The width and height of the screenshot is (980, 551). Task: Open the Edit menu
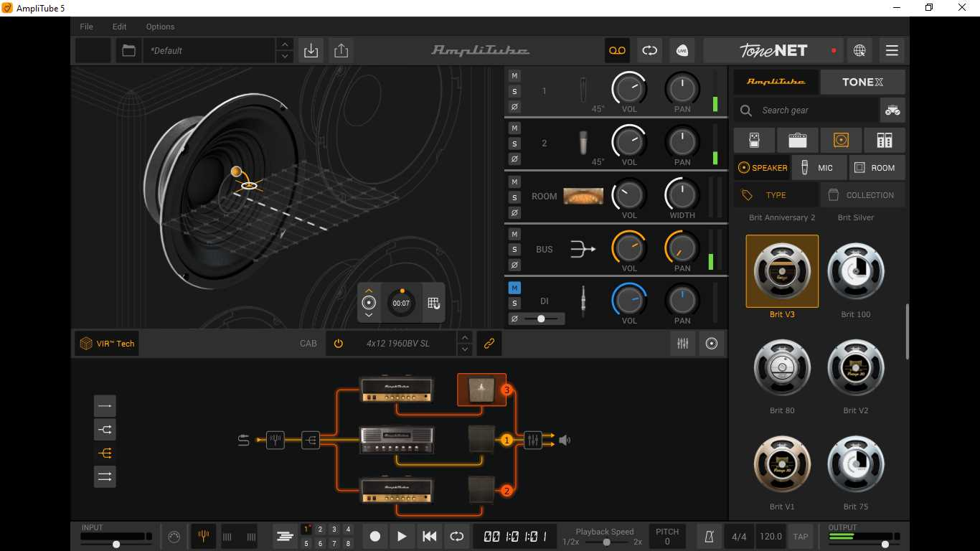coord(120,27)
